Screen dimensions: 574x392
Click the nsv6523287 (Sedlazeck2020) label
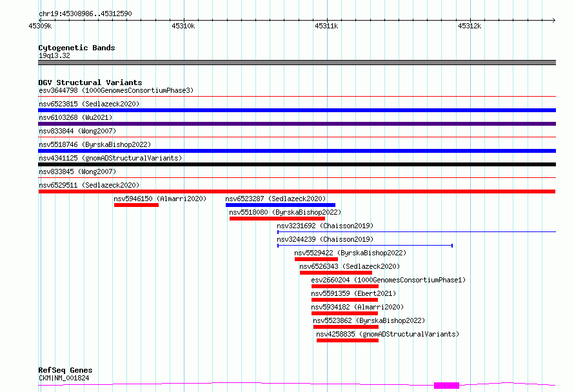tap(275, 199)
